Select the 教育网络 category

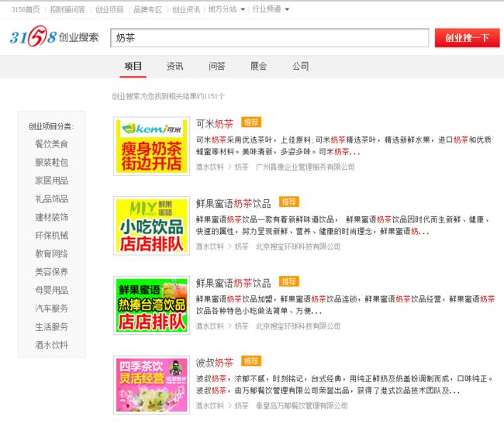coord(51,254)
